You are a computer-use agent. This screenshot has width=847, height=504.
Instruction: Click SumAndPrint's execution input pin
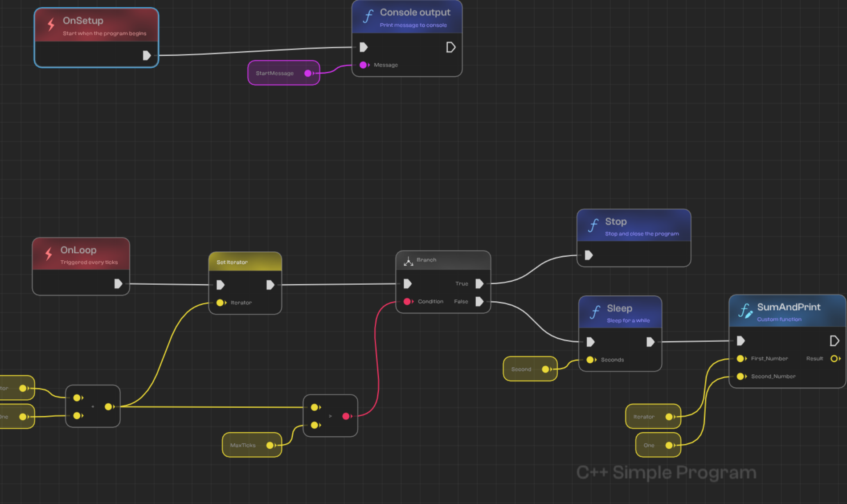[x=741, y=341]
